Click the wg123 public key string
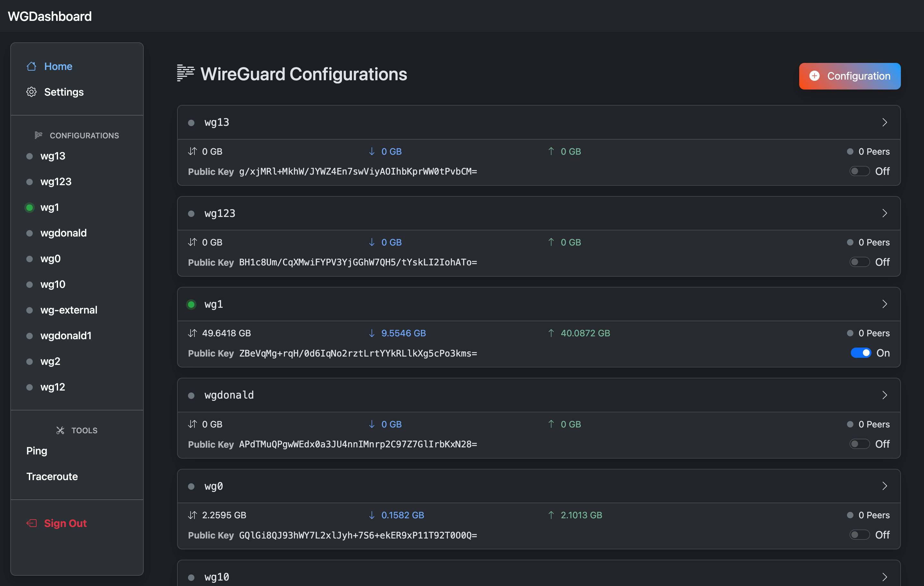Image resolution: width=924 pixels, height=586 pixels. click(358, 262)
